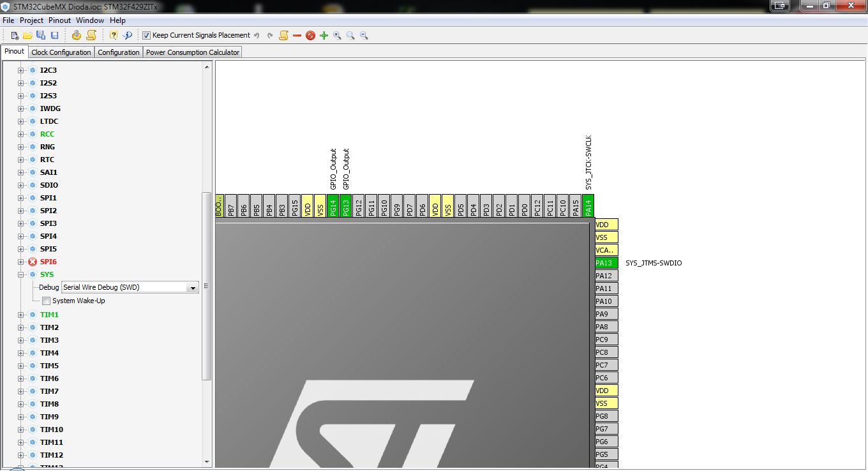The height and width of the screenshot is (471, 868).
Task: Click the STM32CubeMX application icon in title bar
Action: pyautogui.click(x=6, y=6)
